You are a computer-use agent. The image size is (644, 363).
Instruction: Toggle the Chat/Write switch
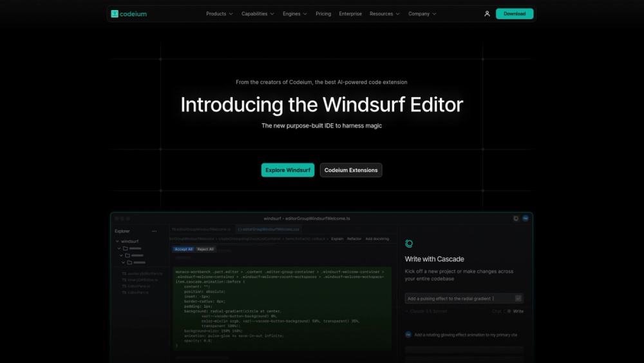coord(507,311)
